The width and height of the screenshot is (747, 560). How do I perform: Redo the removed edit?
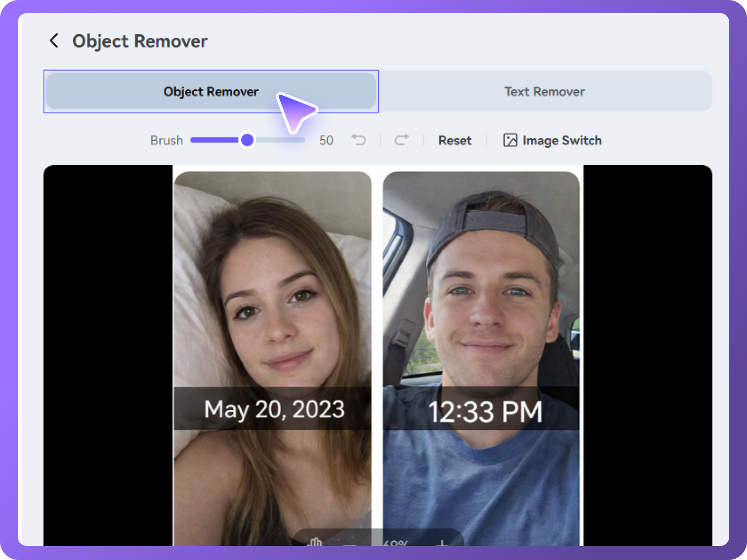401,140
